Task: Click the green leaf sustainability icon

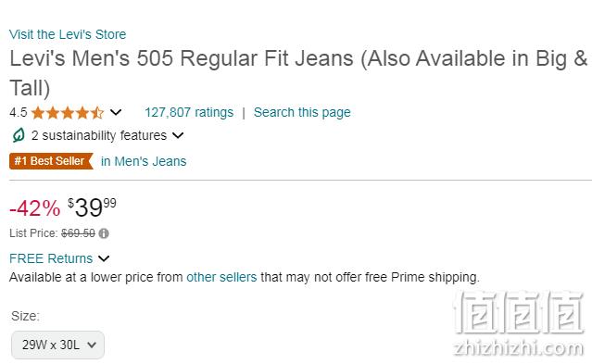Action: pyautogui.click(x=19, y=135)
